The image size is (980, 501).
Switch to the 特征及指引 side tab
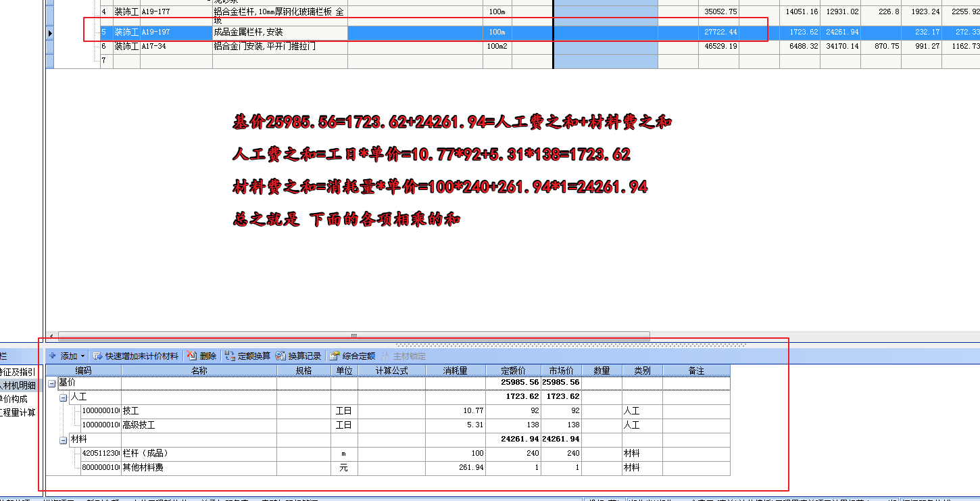click(18, 372)
